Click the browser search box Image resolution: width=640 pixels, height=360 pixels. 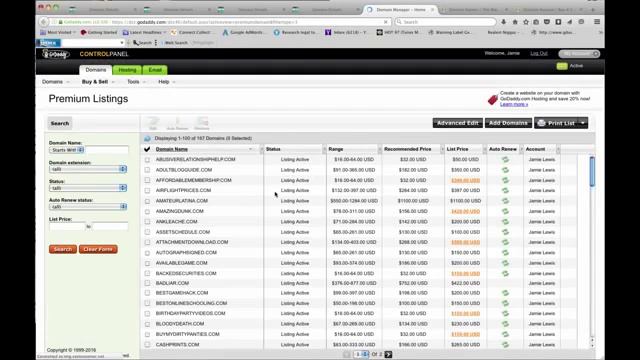(x=445, y=22)
